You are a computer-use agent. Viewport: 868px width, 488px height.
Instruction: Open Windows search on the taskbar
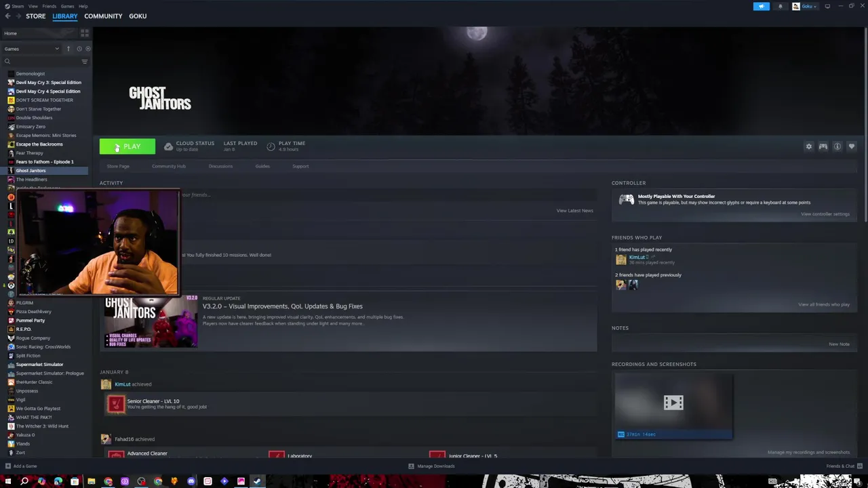tap(24, 481)
